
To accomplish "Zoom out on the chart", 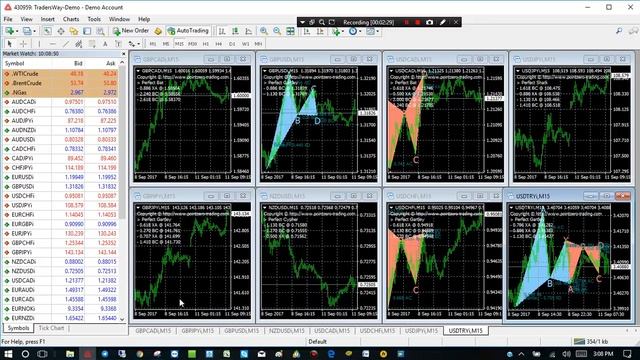I will (277, 31).
